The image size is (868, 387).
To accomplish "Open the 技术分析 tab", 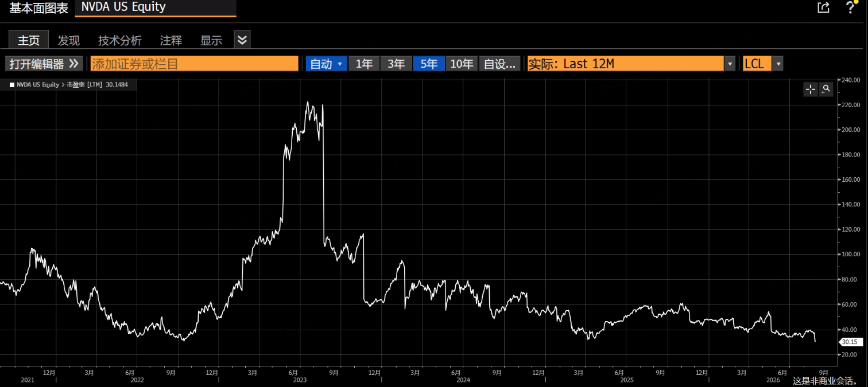I will 120,40.
